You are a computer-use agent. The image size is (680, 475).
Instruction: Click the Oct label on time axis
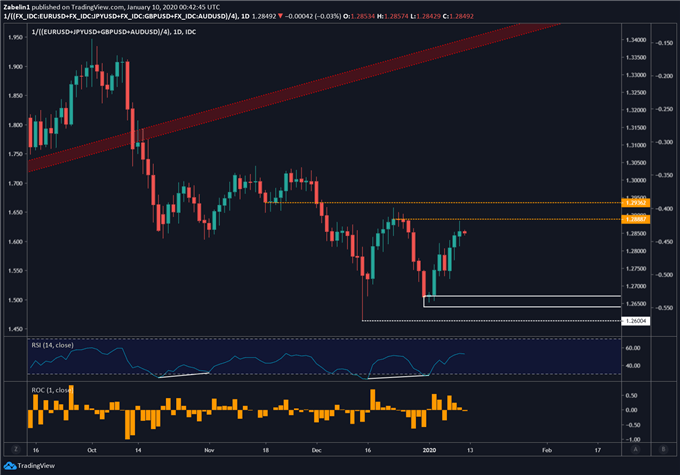(92, 450)
